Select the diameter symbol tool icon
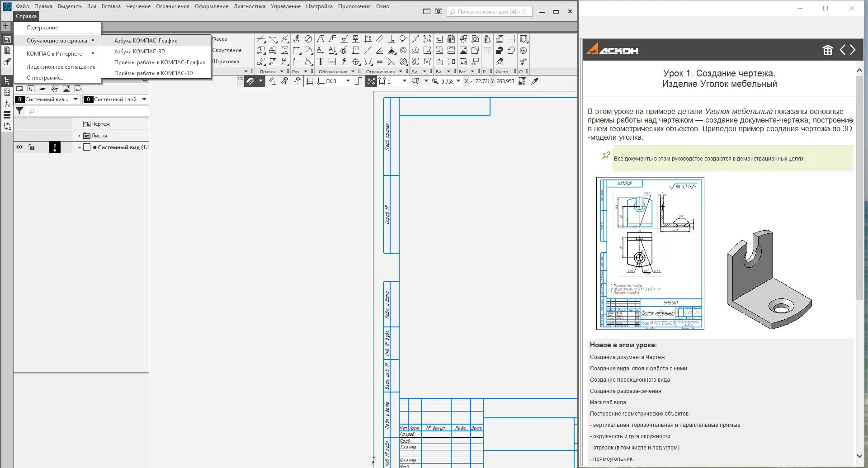Screen dimensions: 868x468 click(308, 39)
